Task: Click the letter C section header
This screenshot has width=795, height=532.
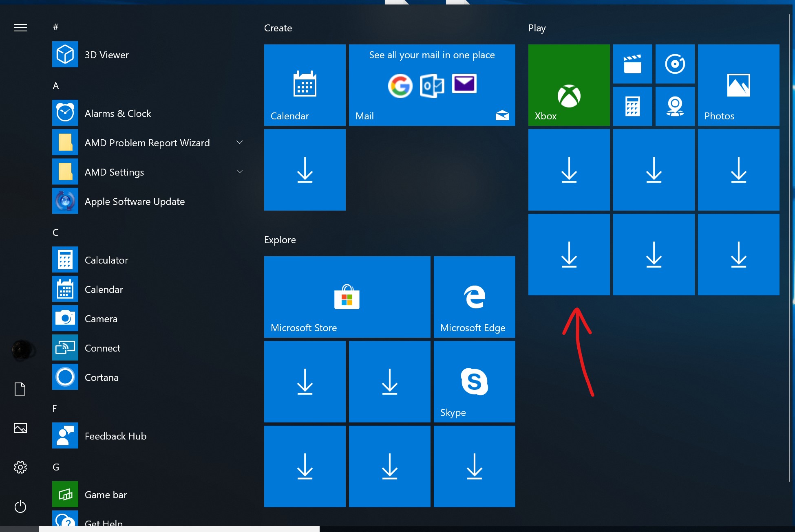Action: click(x=56, y=232)
